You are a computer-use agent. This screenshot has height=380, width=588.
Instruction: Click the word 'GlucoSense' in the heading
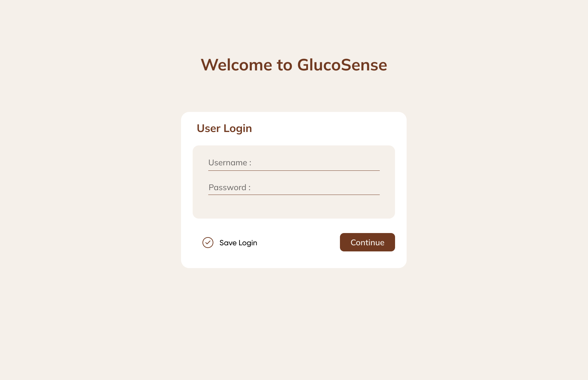pyautogui.click(x=342, y=65)
